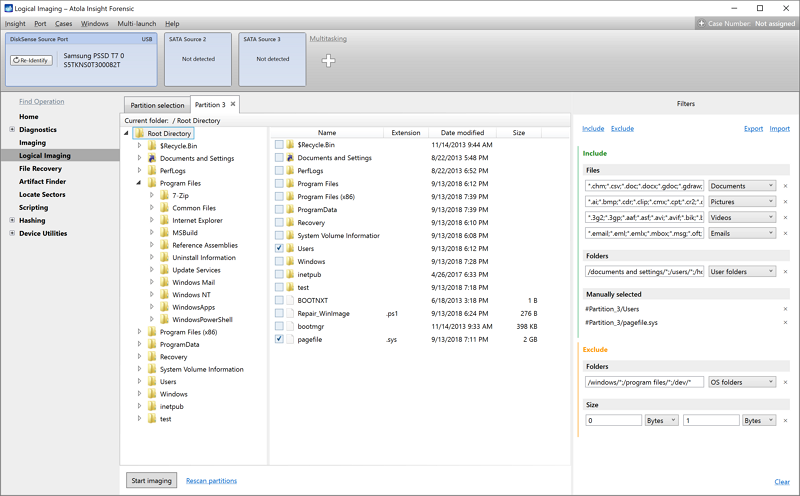Uncheck the Users folder checkbox

click(x=279, y=248)
